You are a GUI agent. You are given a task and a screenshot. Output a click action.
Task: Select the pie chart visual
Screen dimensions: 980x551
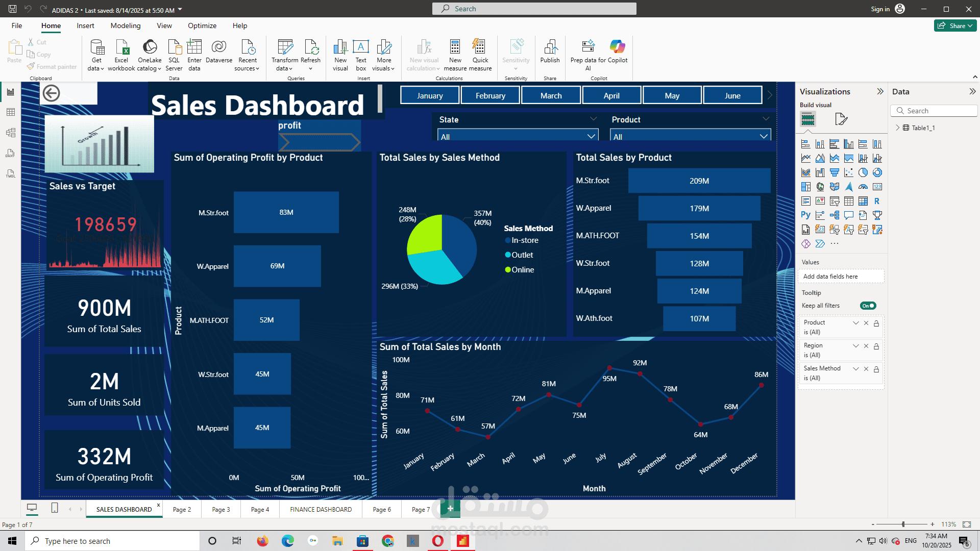click(x=863, y=173)
